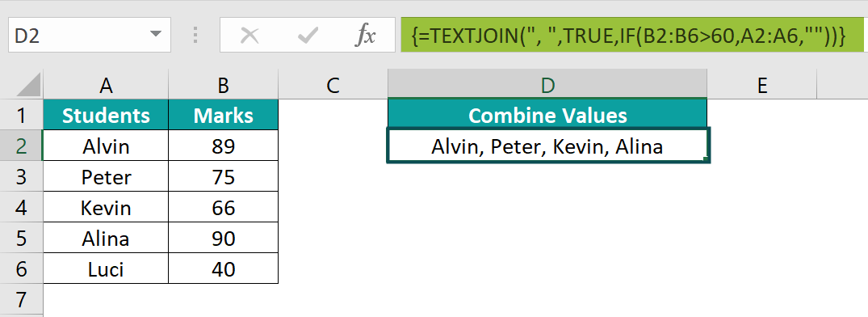This screenshot has height=317, width=868.
Task: Select column E header
Action: pos(761,85)
